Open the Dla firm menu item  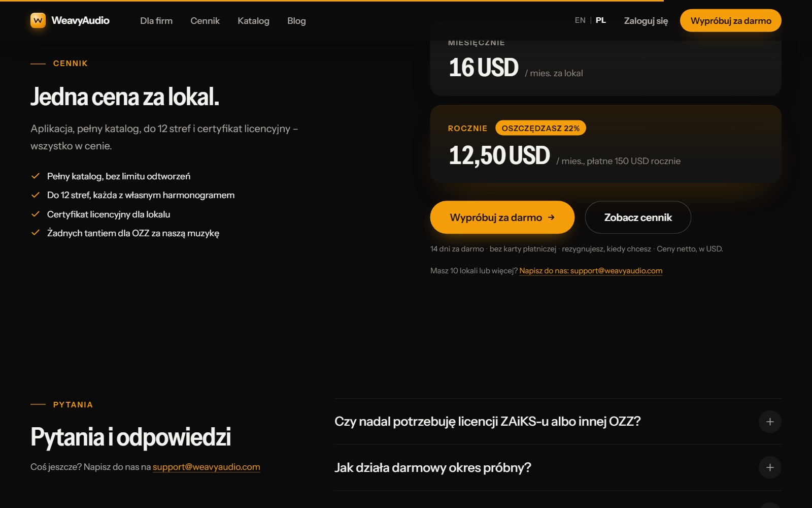click(x=156, y=21)
